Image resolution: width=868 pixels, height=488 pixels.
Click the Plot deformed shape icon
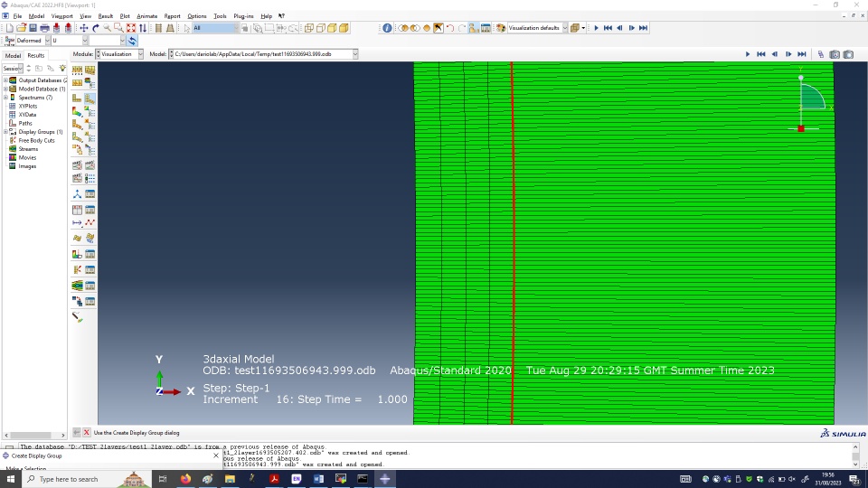(x=90, y=99)
